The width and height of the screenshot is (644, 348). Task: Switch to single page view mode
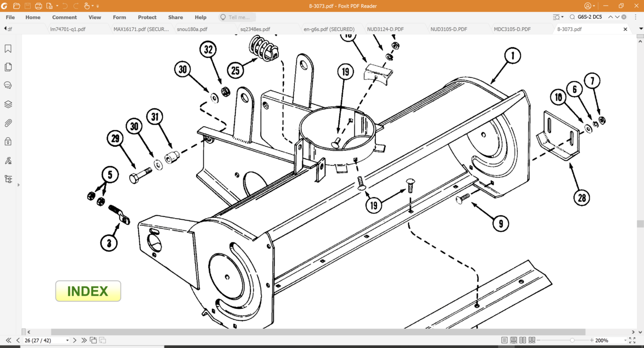point(505,340)
